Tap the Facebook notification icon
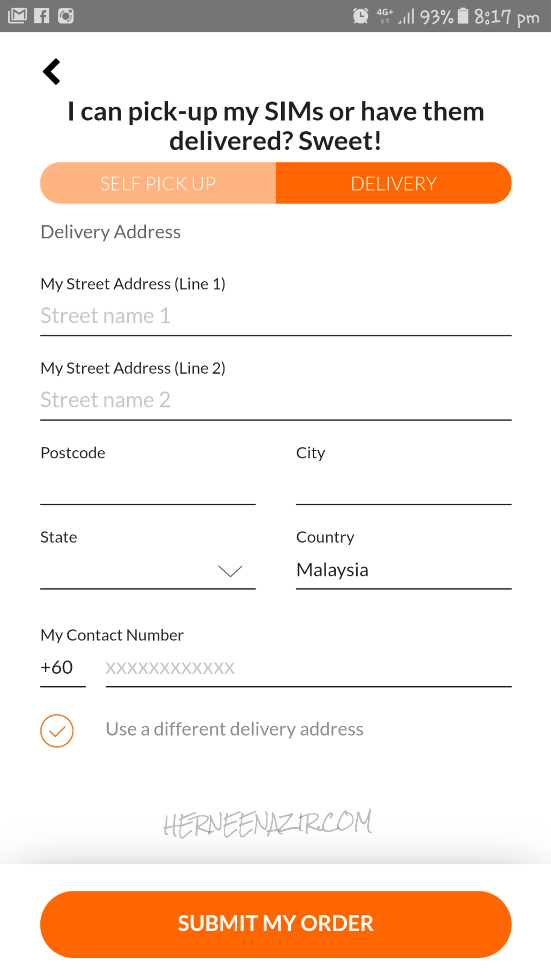This screenshot has width=551, height=980. 42,16
